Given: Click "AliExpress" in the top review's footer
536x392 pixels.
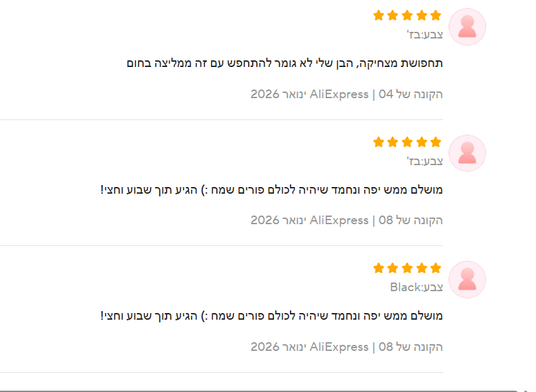Looking at the screenshot, I should [339, 94].
